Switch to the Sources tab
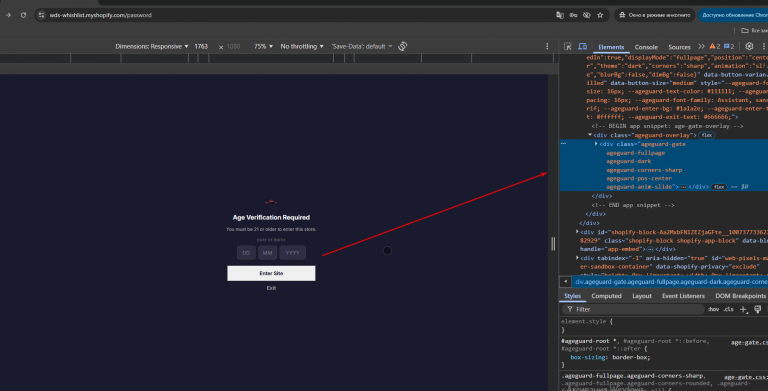Screen dimensions: 768x391 [679, 47]
